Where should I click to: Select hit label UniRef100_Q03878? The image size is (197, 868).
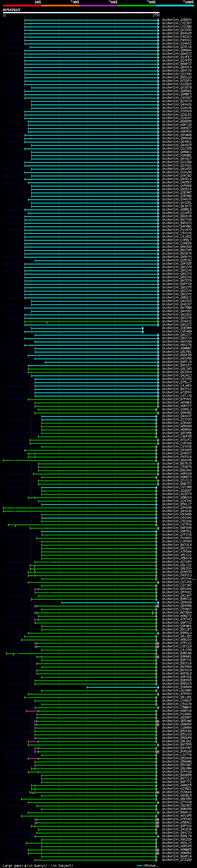[x=176, y=88]
